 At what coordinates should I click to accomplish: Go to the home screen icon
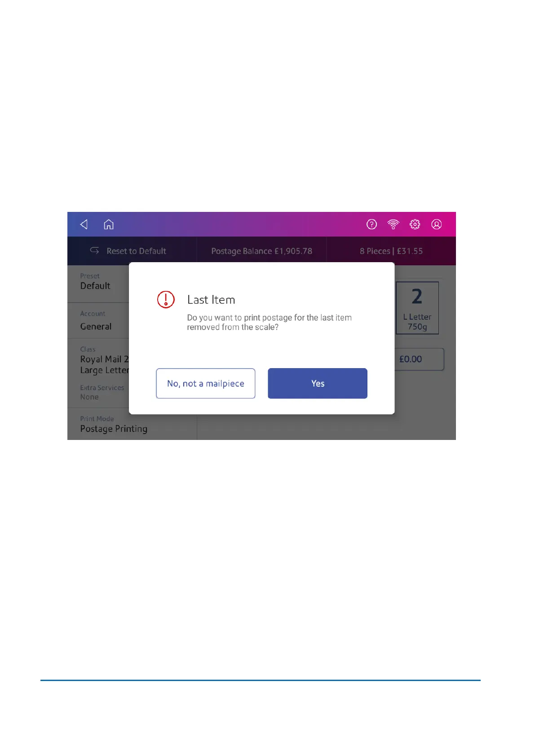point(109,224)
